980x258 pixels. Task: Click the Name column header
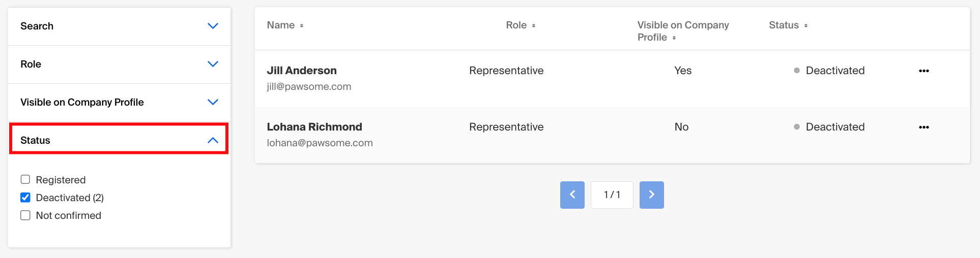[x=281, y=25]
